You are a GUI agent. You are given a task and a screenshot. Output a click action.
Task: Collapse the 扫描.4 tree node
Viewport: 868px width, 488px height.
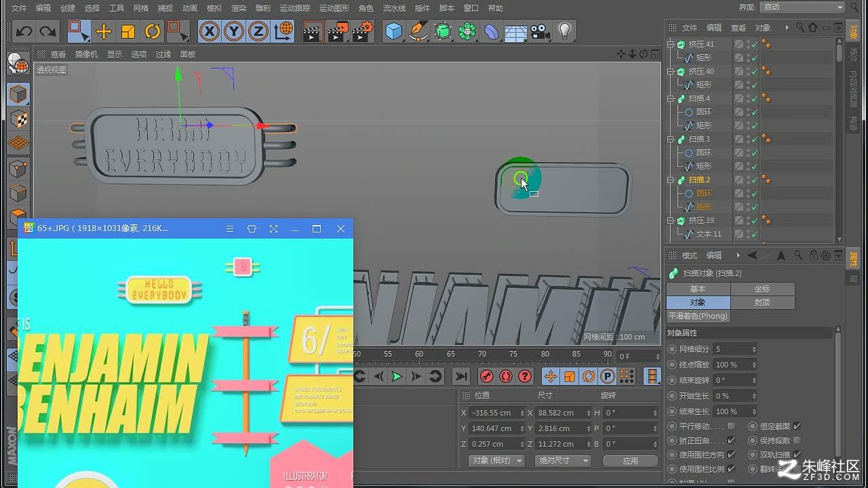(x=671, y=98)
